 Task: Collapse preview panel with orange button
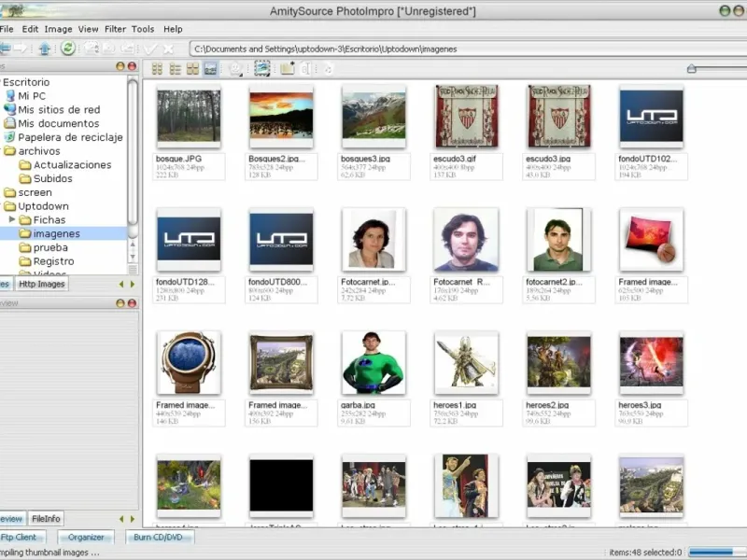pos(120,302)
